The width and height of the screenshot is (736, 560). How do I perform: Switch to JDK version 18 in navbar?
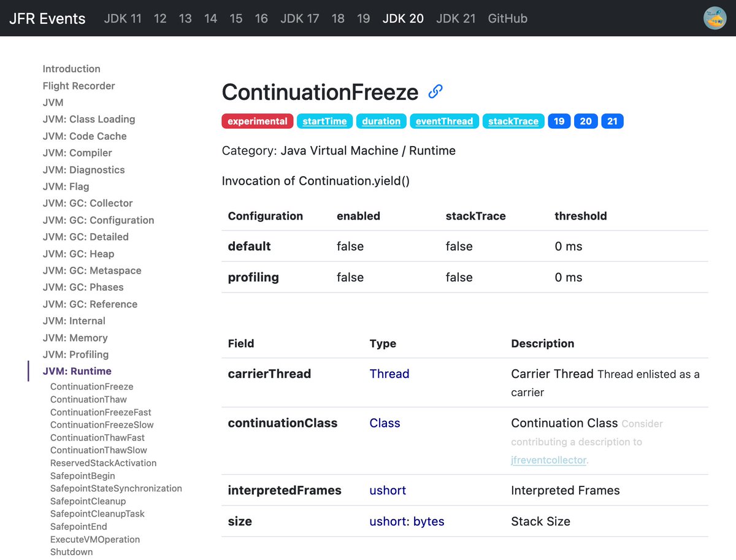[x=338, y=18]
